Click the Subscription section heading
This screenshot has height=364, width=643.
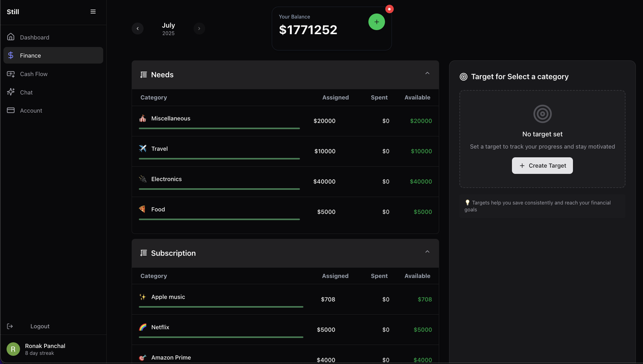(173, 253)
